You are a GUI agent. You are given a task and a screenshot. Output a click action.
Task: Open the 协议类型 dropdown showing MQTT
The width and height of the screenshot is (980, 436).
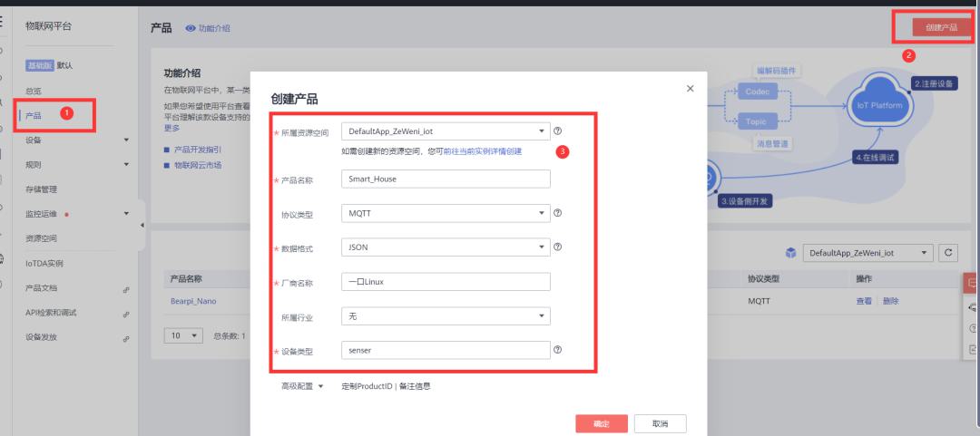(446, 213)
